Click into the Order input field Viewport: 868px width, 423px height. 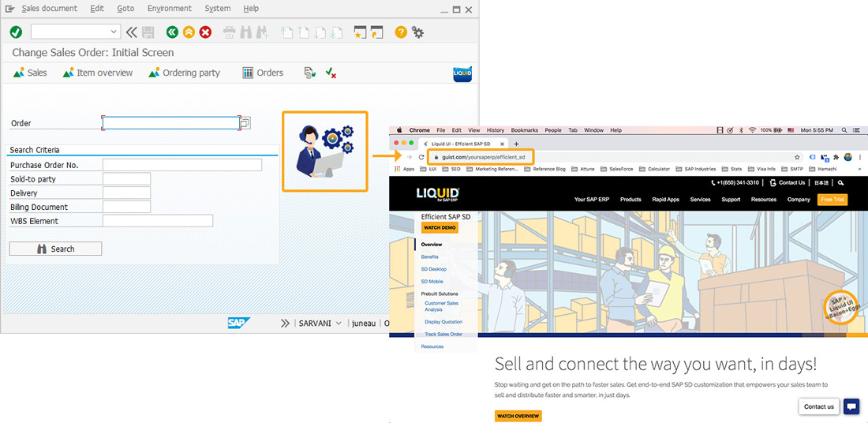click(171, 123)
